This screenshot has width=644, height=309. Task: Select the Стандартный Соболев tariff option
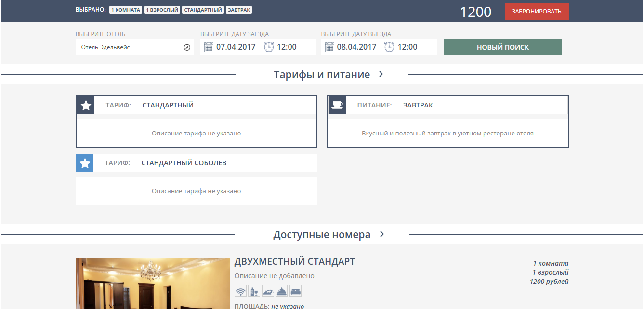pyautogui.click(x=196, y=163)
